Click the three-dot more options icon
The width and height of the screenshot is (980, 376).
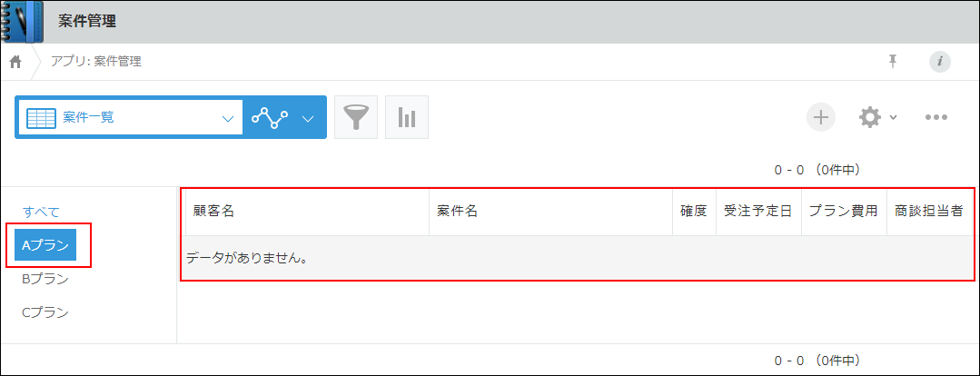pos(936,117)
